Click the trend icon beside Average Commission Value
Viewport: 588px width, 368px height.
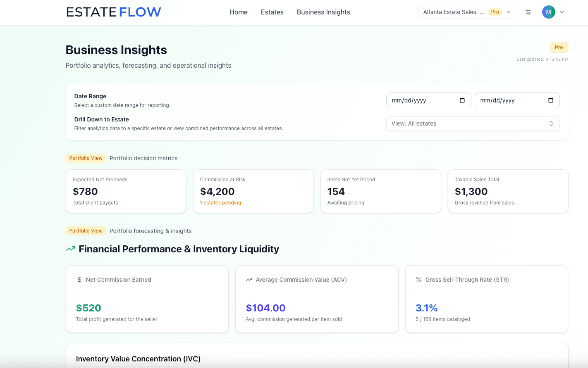249,280
